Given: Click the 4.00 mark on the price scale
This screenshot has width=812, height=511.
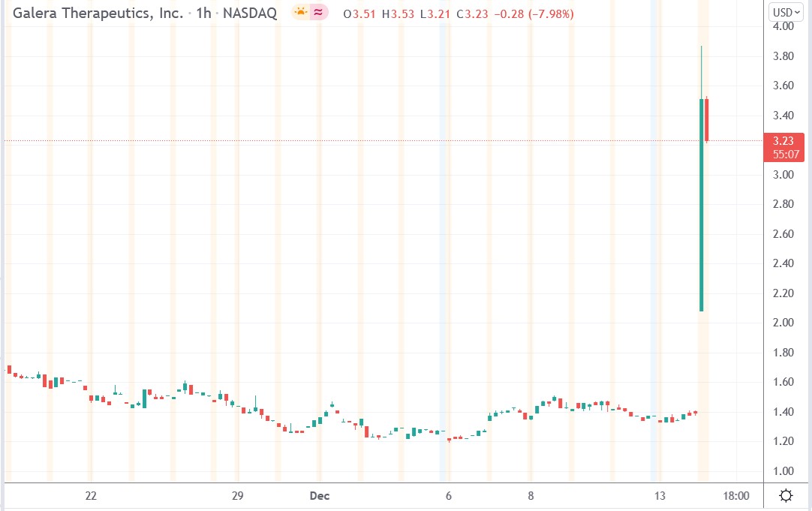Looking at the screenshot, I should [783, 26].
